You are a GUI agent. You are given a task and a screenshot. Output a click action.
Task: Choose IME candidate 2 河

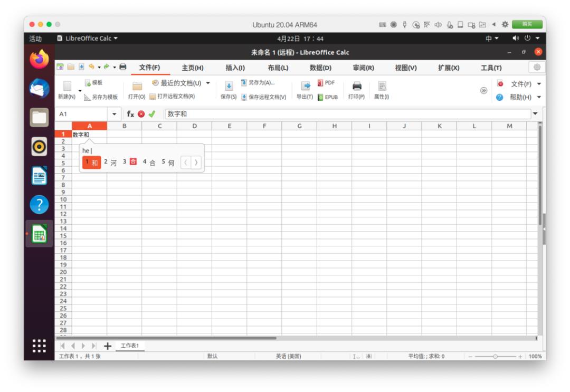[110, 162]
